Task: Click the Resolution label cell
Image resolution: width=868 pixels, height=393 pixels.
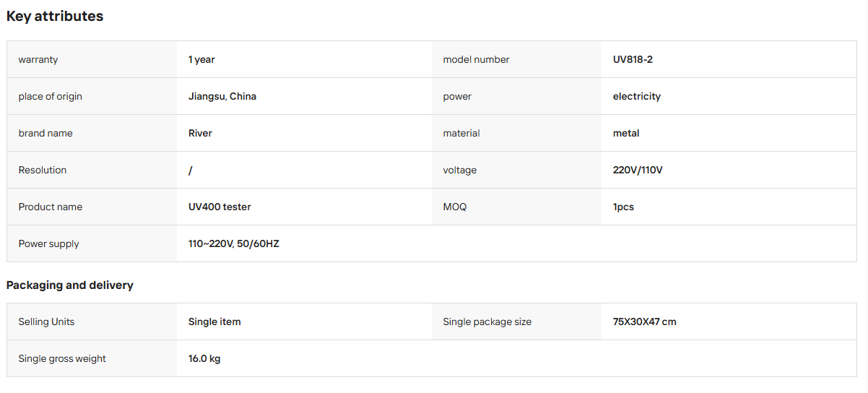Action: (92, 170)
